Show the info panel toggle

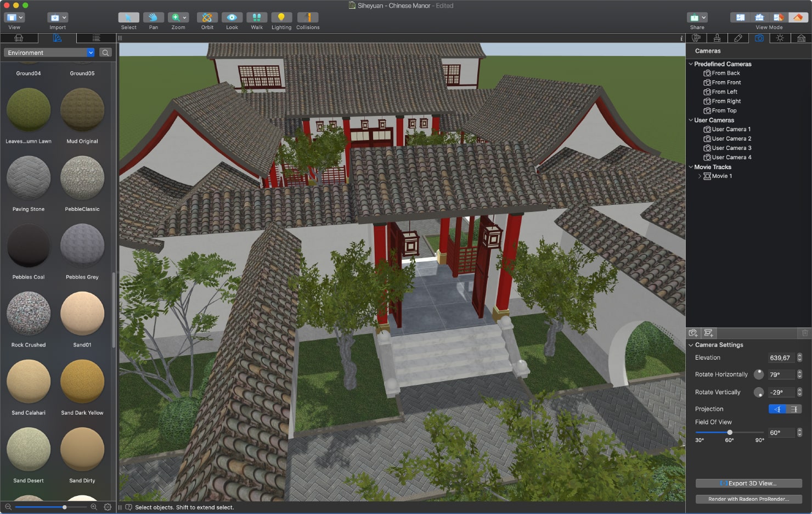(681, 38)
